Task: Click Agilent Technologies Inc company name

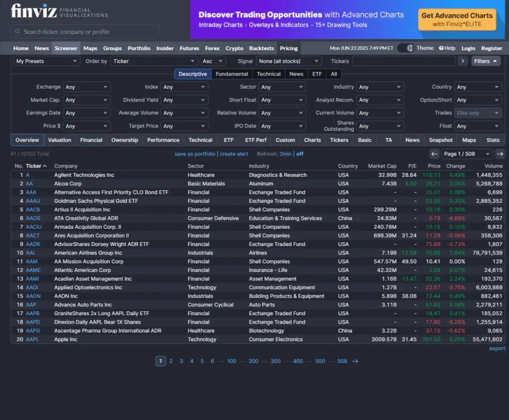Action: [84, 175]
